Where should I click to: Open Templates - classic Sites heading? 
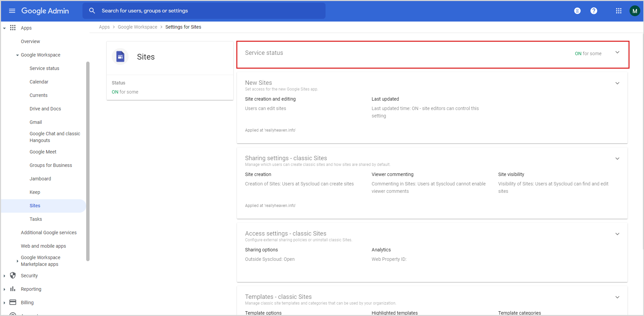(x=278, y=297)
